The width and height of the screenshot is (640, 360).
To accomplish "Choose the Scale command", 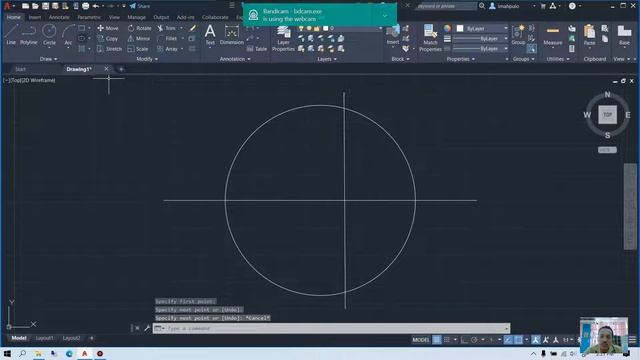I will [138, 49].
